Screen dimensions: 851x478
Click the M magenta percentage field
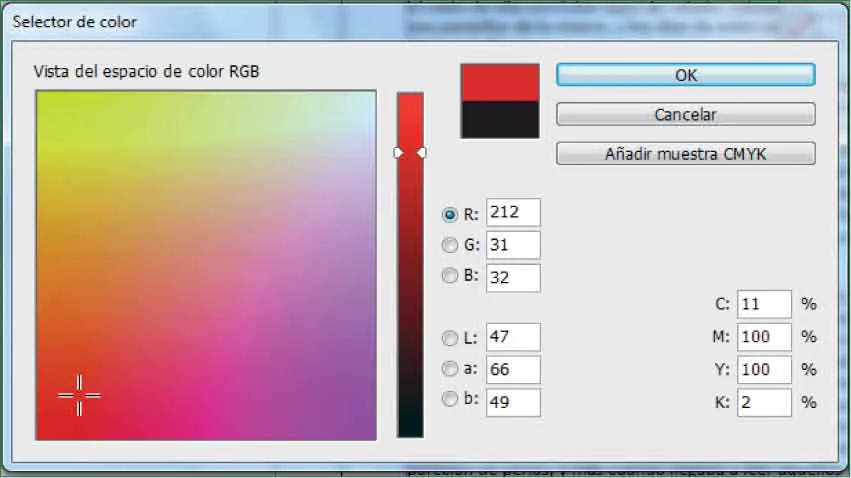tap(765, 337)
